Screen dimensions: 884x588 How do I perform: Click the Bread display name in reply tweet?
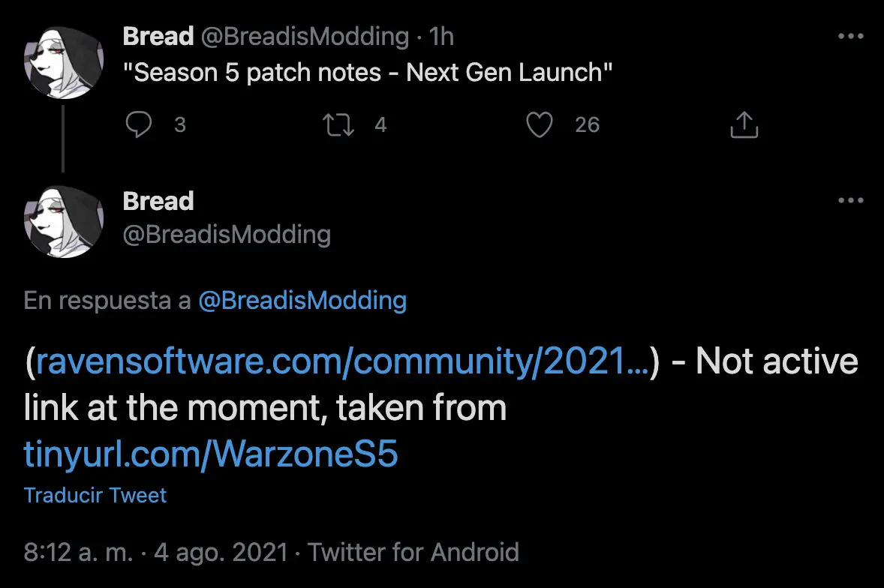pos(158,201)
